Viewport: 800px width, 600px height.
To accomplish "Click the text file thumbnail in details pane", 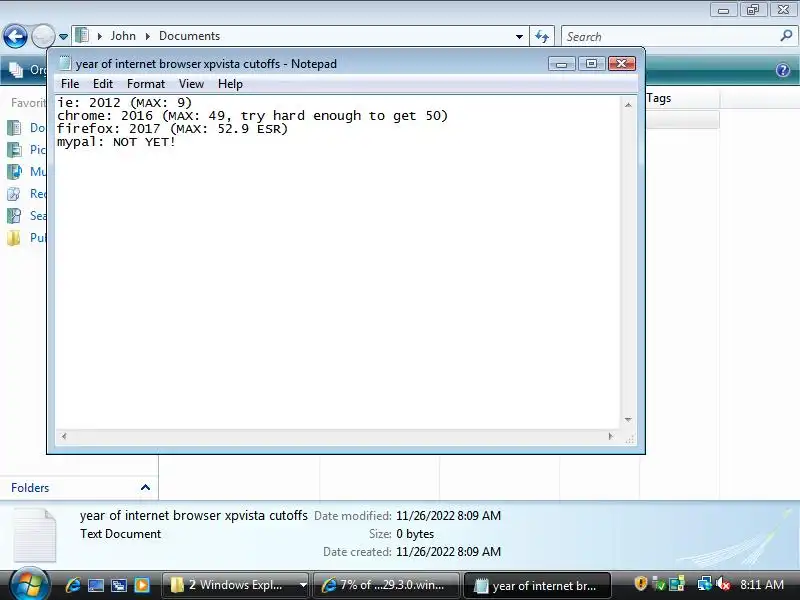I will pos(34,535).
